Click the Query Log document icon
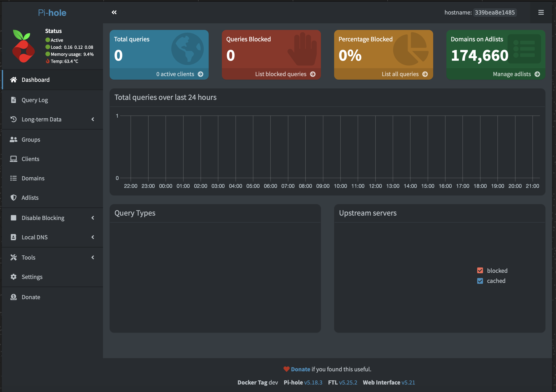 (x=14, y=100)
